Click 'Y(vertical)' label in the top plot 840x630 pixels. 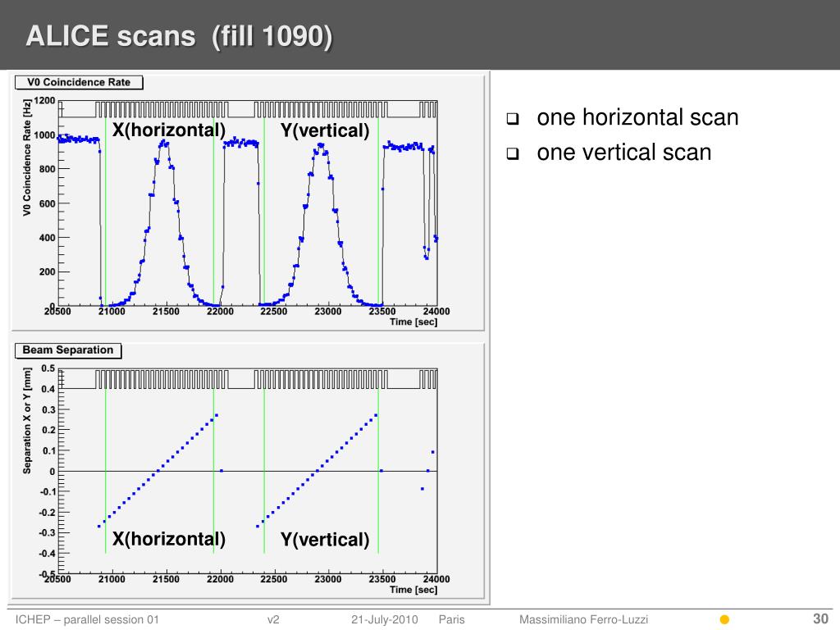click(325, 130)
